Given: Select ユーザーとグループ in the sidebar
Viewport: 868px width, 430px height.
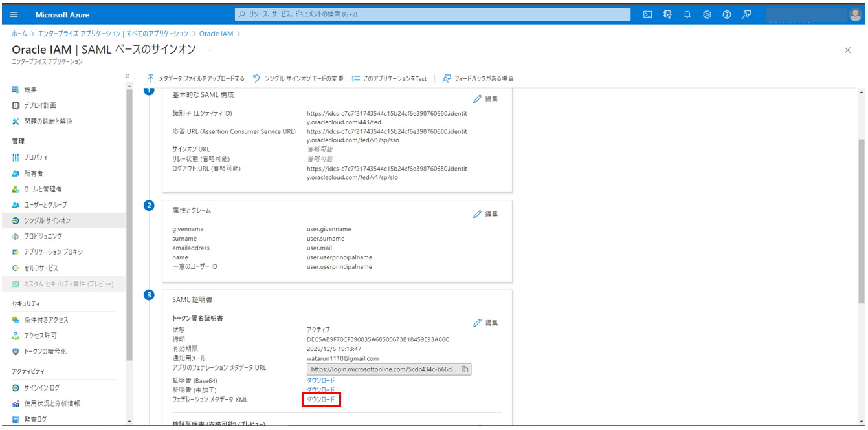Looking at the screenshot, I should (45, 205).
